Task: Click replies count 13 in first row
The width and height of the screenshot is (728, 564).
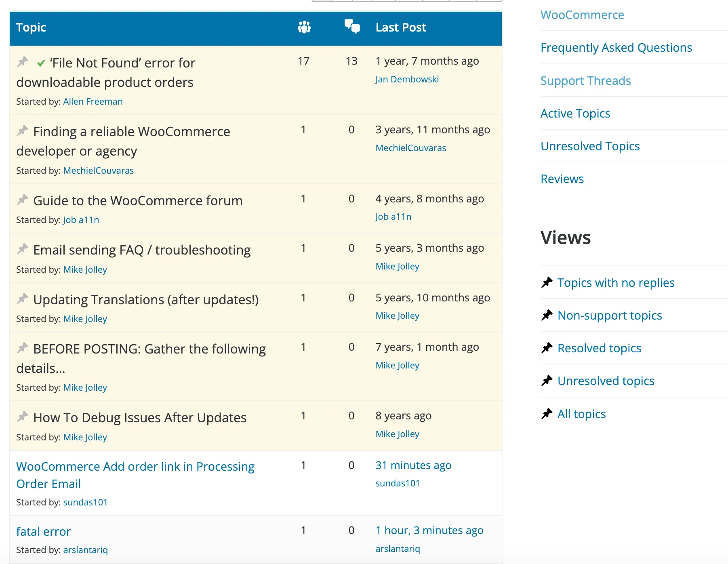Action: [351, 61]
